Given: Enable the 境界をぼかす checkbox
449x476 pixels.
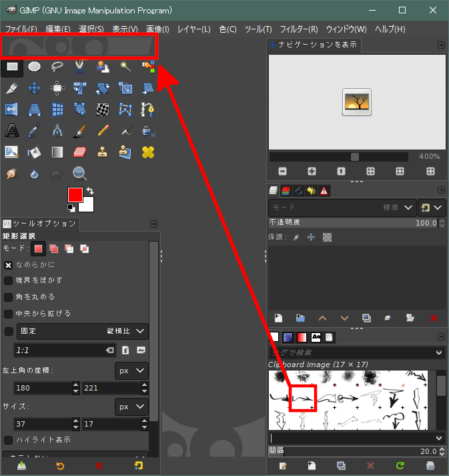Looking at the screenshot, I should pos(9,280).
